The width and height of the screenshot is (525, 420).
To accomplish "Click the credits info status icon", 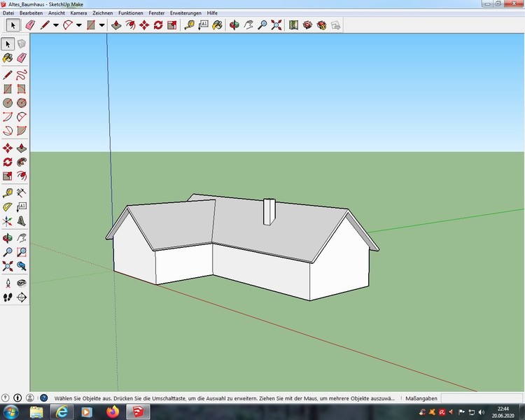I will [x=17, y=398].
